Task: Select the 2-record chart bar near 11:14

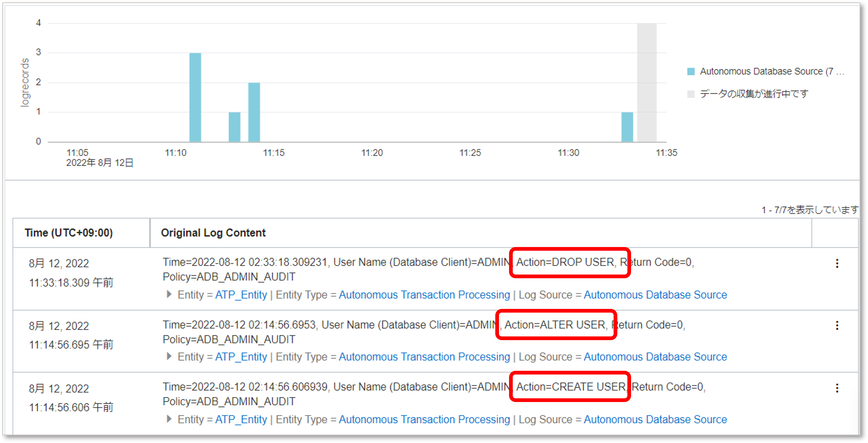Action: click(254, 112)
